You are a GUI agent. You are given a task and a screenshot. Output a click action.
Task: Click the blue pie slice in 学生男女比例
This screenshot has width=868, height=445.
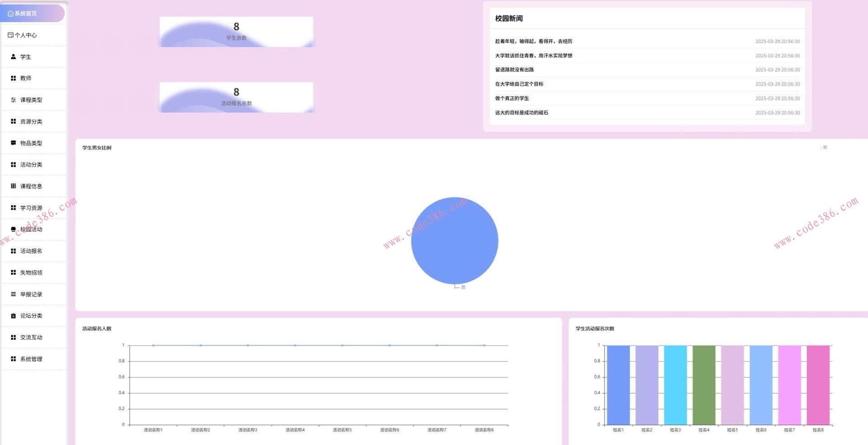click(x=455, y=241)
